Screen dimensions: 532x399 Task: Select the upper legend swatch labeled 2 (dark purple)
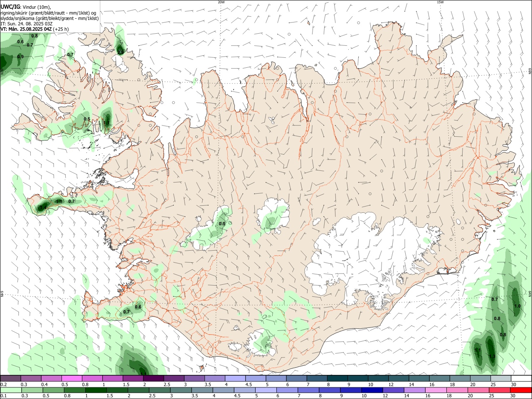(x=153, y=378)
